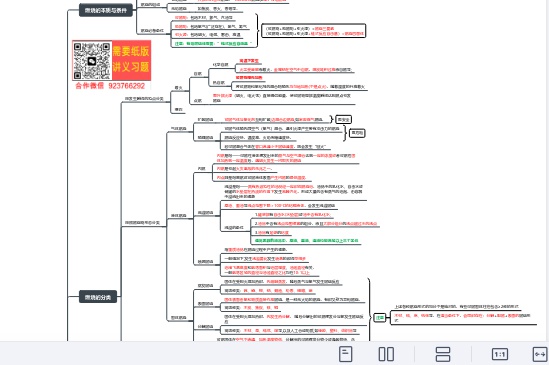Screen dimensions: 549x365
Task: Switch to two-page side-by-side view
Action: (x=386, y=354)
